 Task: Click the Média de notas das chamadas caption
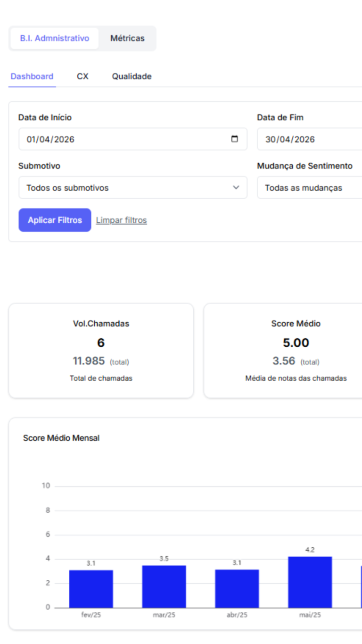coord(296,378)
